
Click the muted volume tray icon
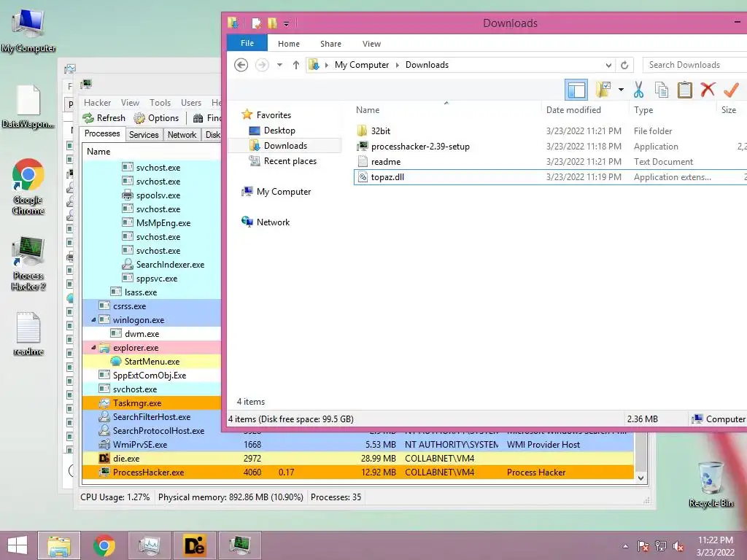[678, 546]
